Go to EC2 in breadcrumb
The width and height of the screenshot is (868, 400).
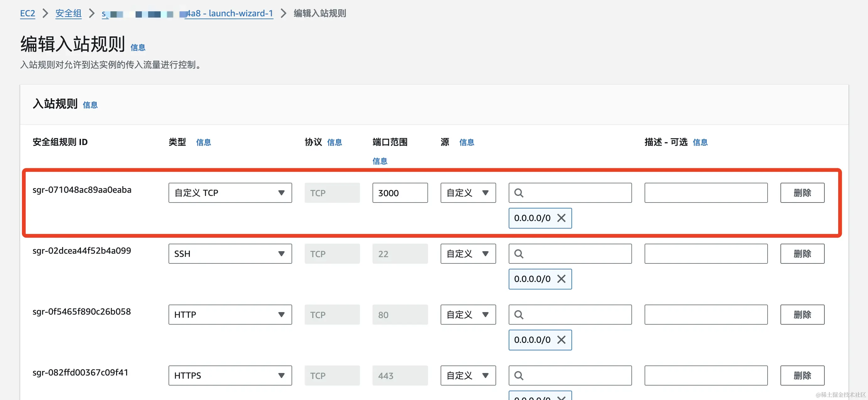click(x=27, y=14)
